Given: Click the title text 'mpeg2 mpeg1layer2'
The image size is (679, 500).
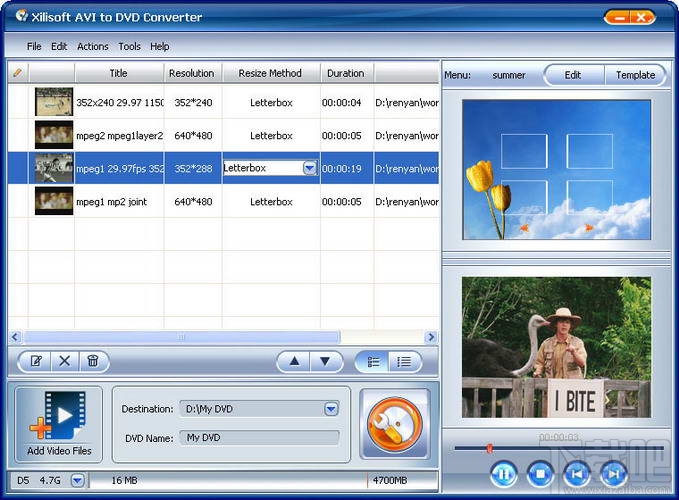Looking at the screenshot, I should (x=120, y=135).
